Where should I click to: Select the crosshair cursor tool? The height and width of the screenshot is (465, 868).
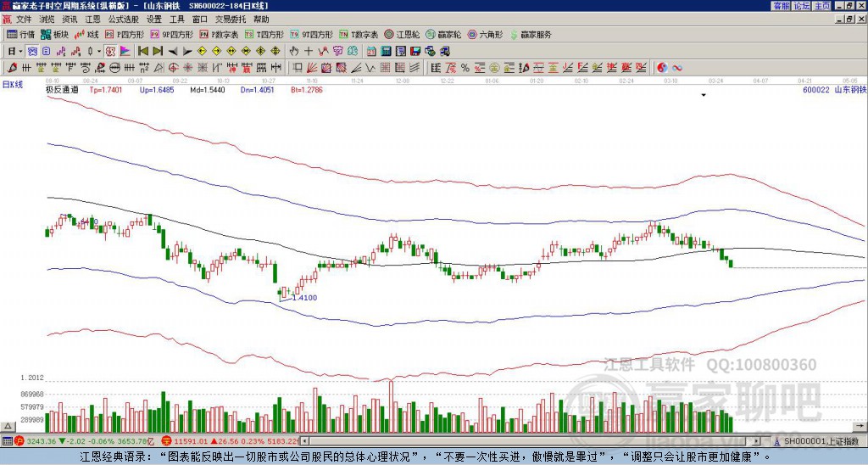[x=309, y=51]
